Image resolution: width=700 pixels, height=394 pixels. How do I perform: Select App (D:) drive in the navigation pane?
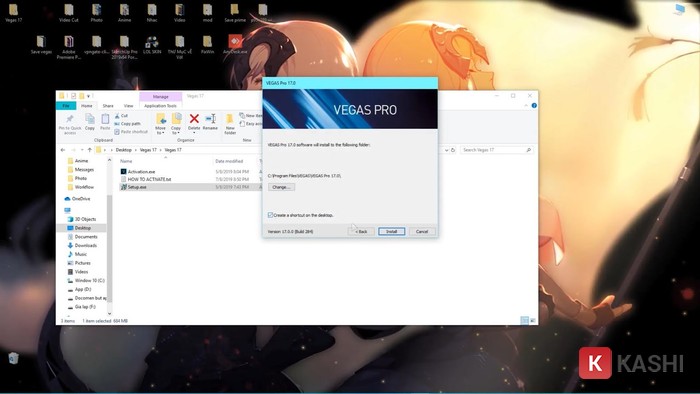(83, 289)
